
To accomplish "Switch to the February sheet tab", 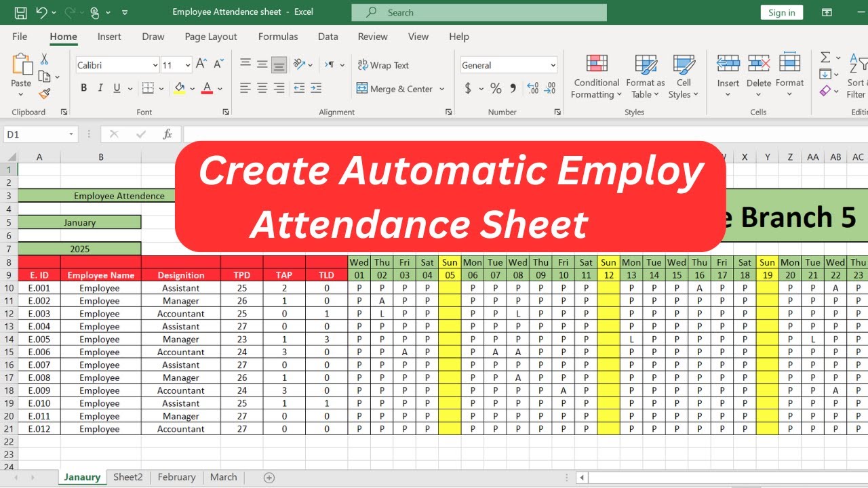I will (x=176, y=477).
